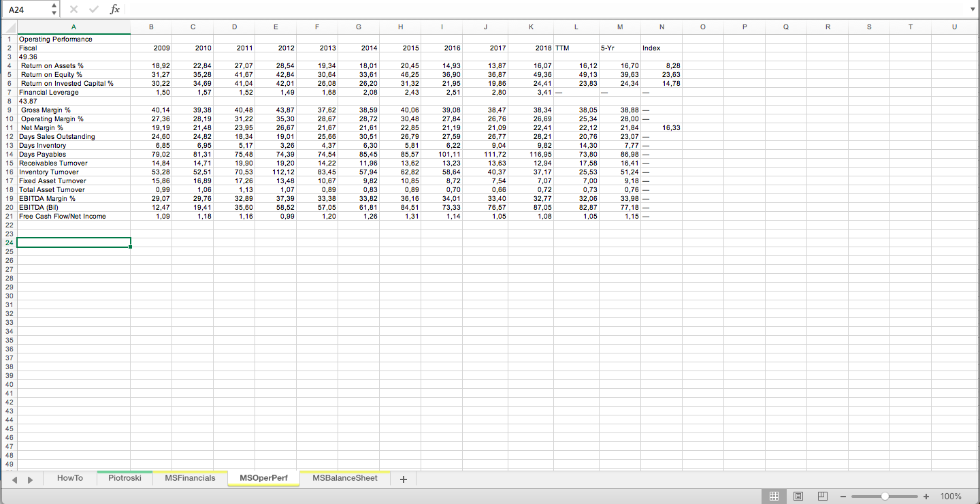Select the value 16,33 in Index column
This screenshot has height=504, width=980.
click(661, 128)
